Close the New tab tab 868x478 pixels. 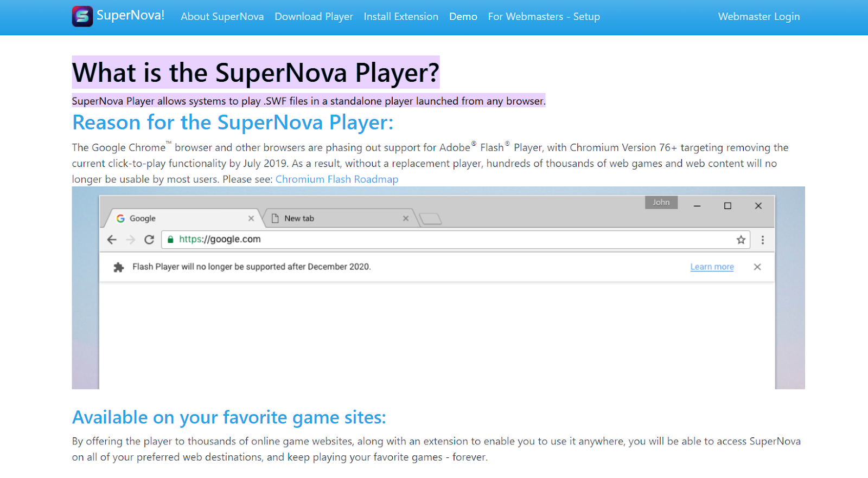[406, 218]
